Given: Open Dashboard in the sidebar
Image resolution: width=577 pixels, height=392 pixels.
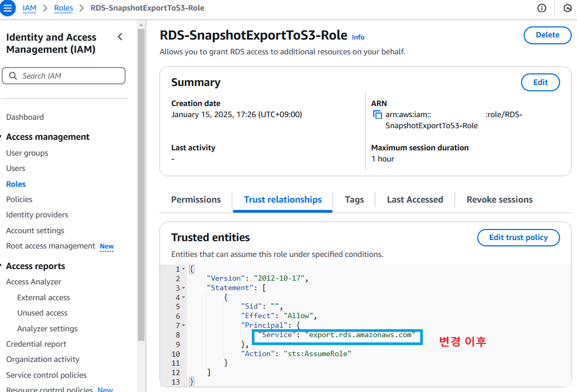Looking at the screenshot, I should [25, 117].
